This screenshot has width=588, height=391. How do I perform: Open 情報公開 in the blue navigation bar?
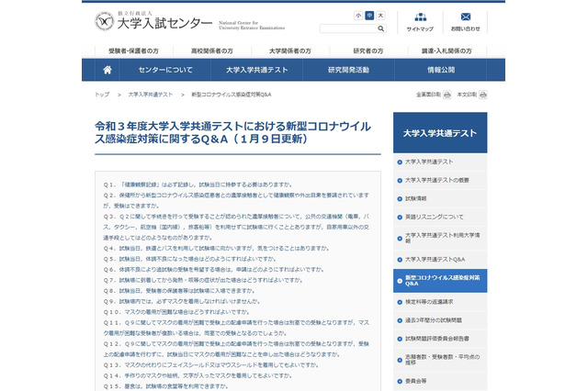coord(441,70)
